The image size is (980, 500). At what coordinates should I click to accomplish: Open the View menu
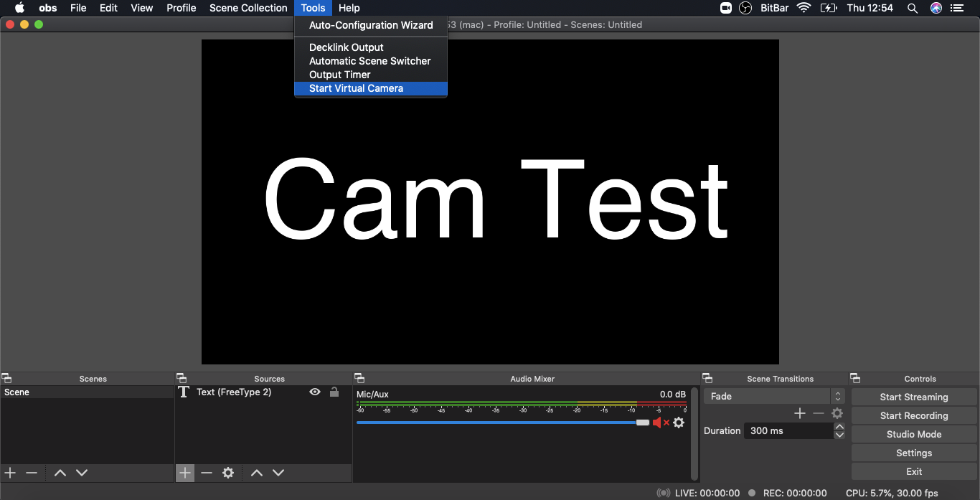coord(141,8)
